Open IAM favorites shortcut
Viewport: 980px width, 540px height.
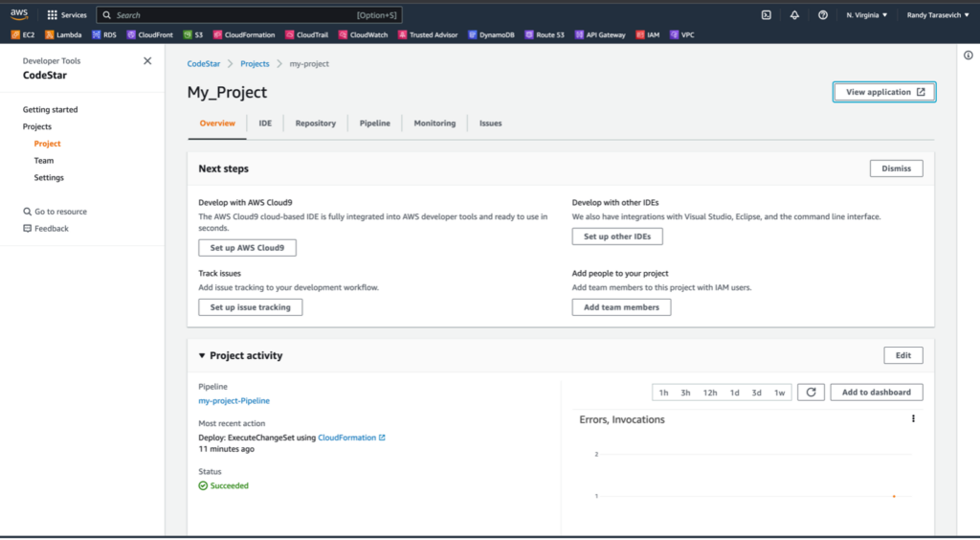click(648, 35)
